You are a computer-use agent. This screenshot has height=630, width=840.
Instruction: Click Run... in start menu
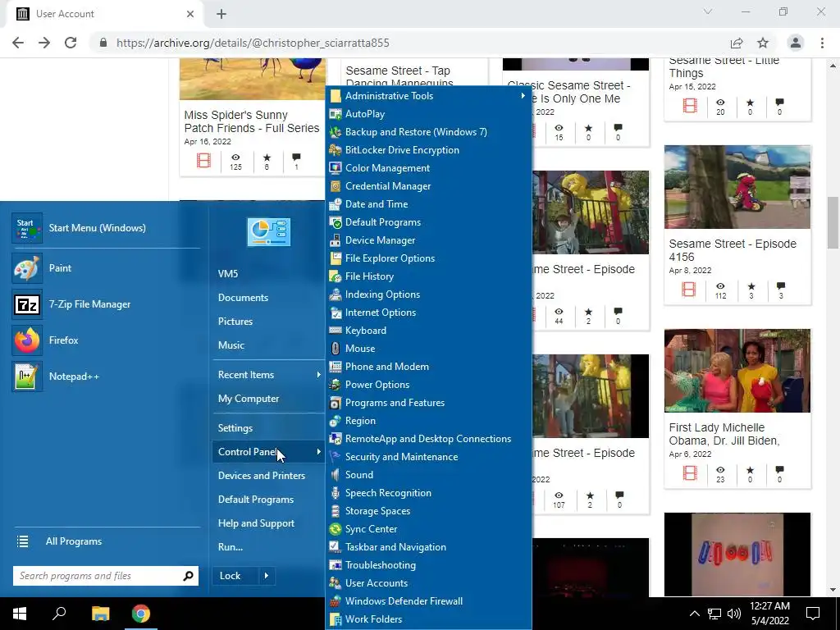click(231, 547)
